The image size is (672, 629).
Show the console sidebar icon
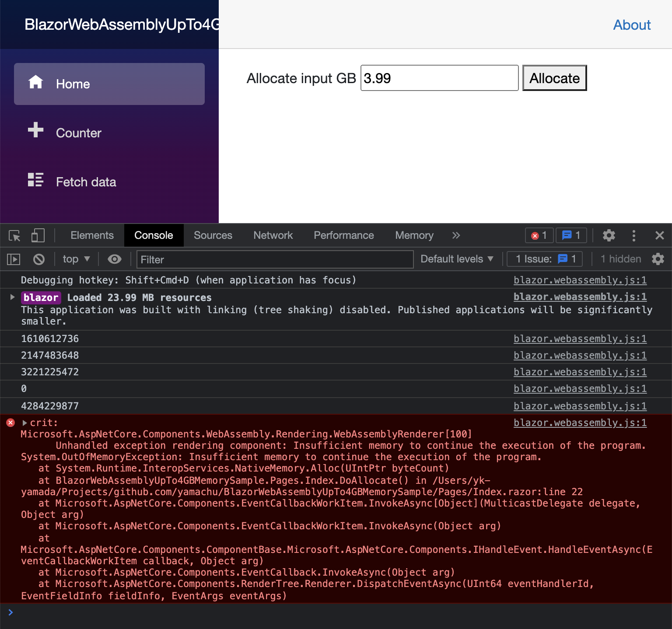(x=14, y=259)
